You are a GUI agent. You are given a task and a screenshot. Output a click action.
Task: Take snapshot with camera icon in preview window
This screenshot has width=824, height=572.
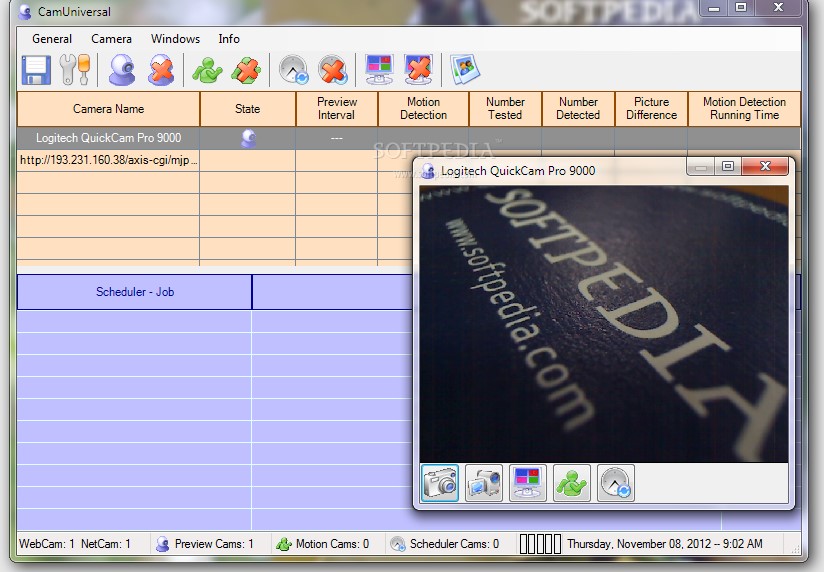440,483
